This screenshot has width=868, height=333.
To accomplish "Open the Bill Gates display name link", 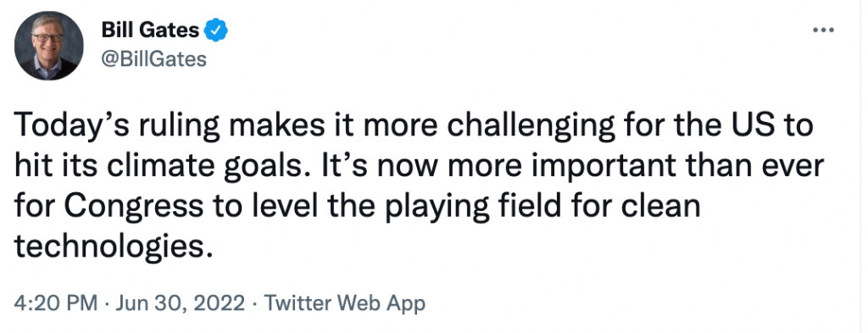I will [x=150, y=31].
